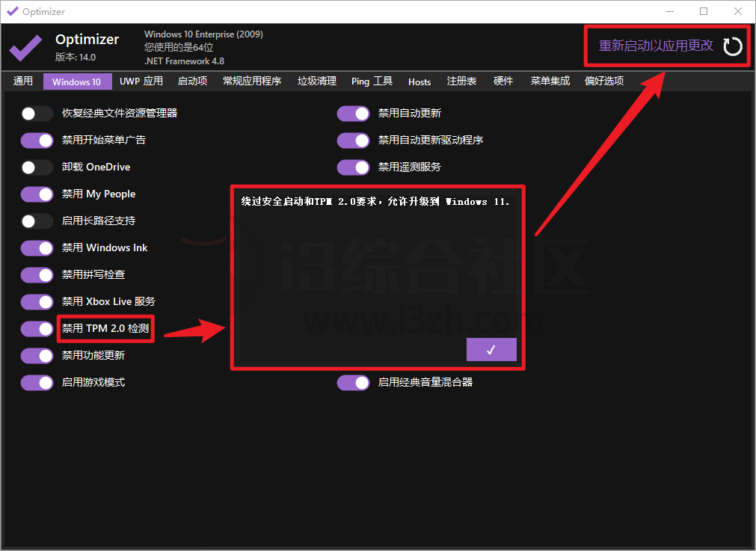Toggle the 禁用遥测服务 switch
Image resolution: width=756 pixels, height=551 pixels.
pos(353,167)
